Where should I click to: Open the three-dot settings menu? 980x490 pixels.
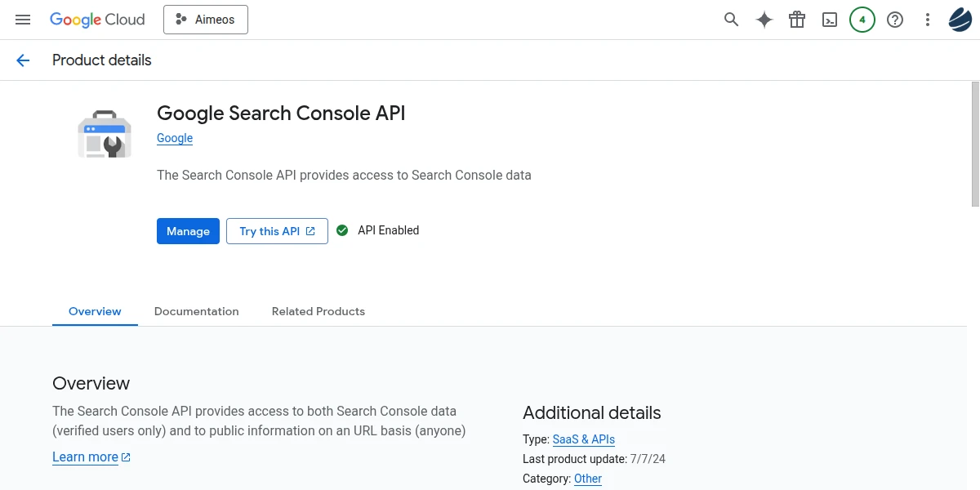[927, 20]
